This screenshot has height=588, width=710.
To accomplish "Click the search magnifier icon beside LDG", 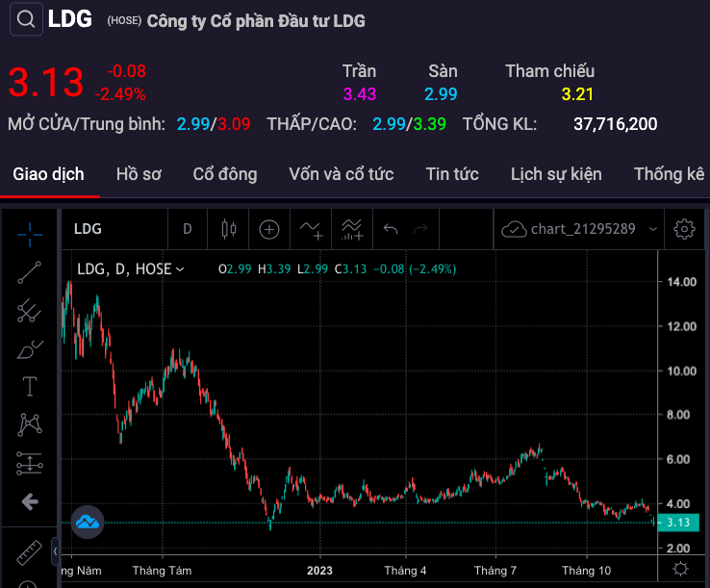I will click(x=27, y=18).
